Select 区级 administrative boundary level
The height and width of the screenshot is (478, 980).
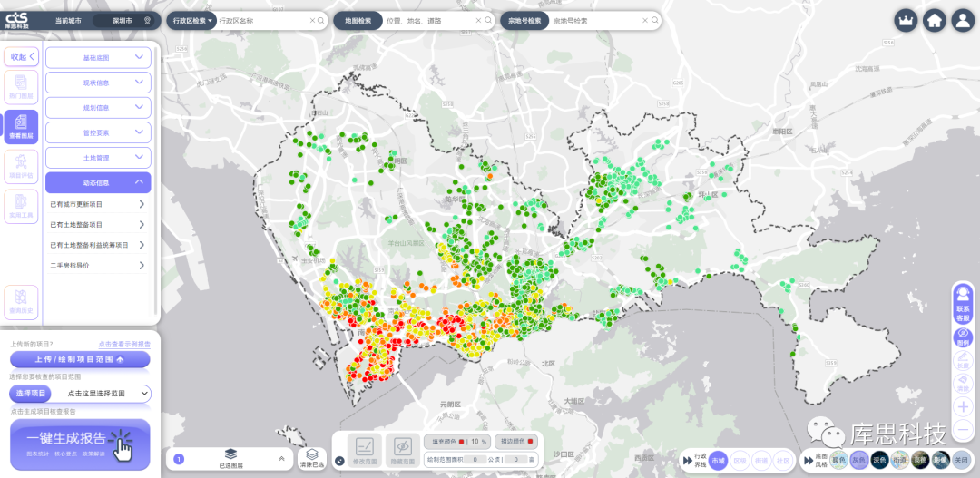click(x=740, y=461)
